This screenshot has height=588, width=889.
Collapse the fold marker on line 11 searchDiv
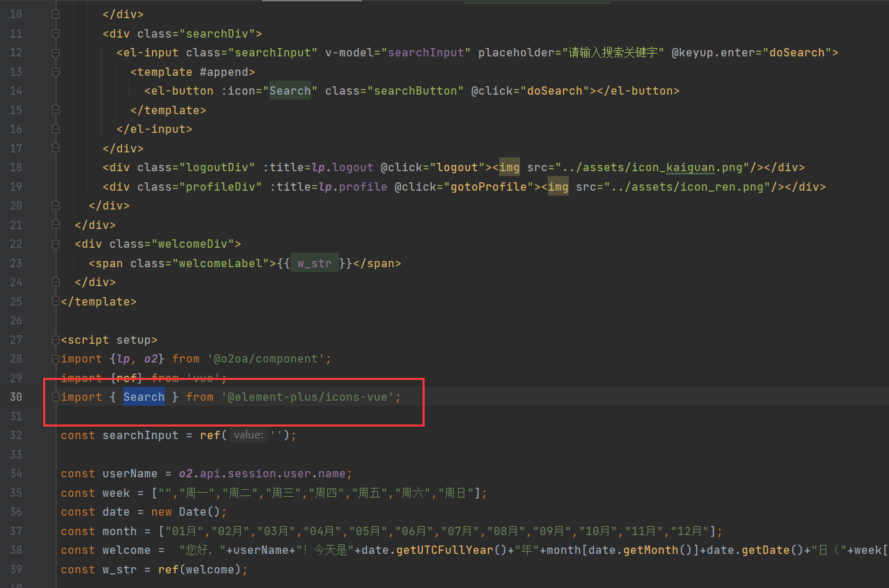56,33
